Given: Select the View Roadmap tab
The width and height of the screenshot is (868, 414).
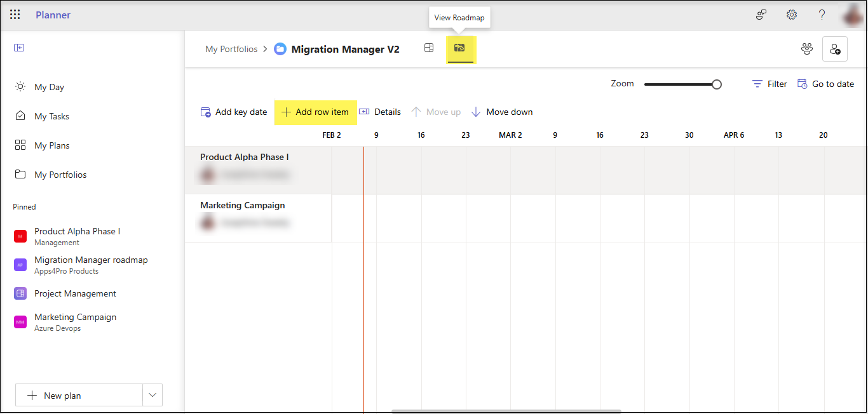Looking at the screenshot, I should [461, 49].
